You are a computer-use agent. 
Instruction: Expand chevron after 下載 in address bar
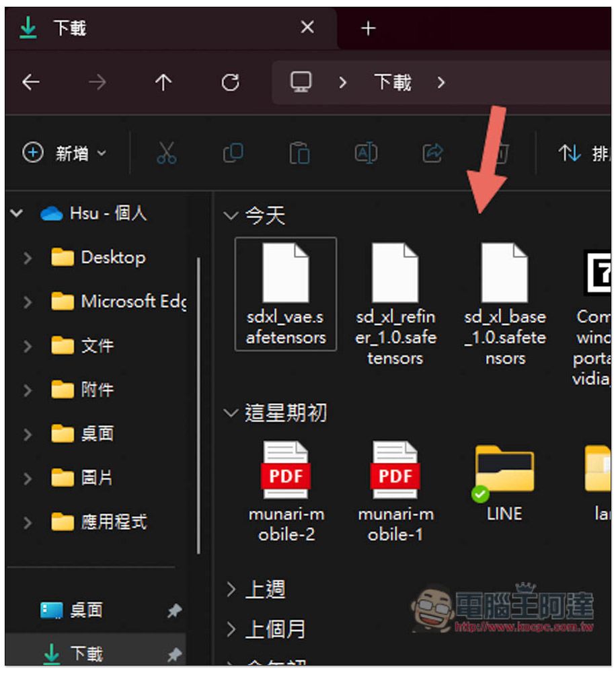[x=441, y=82]
